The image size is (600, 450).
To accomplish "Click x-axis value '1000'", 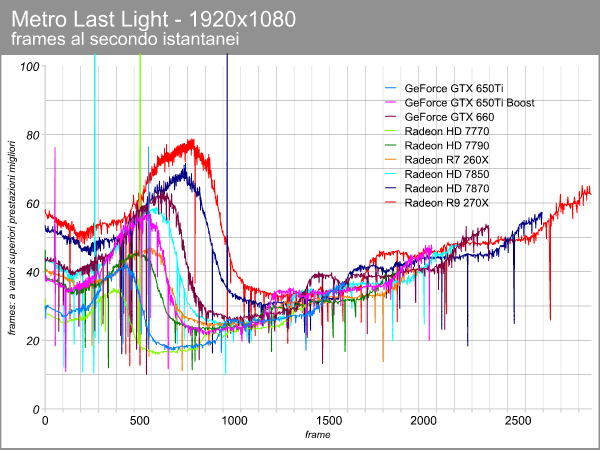I will (x=234, y=421).
